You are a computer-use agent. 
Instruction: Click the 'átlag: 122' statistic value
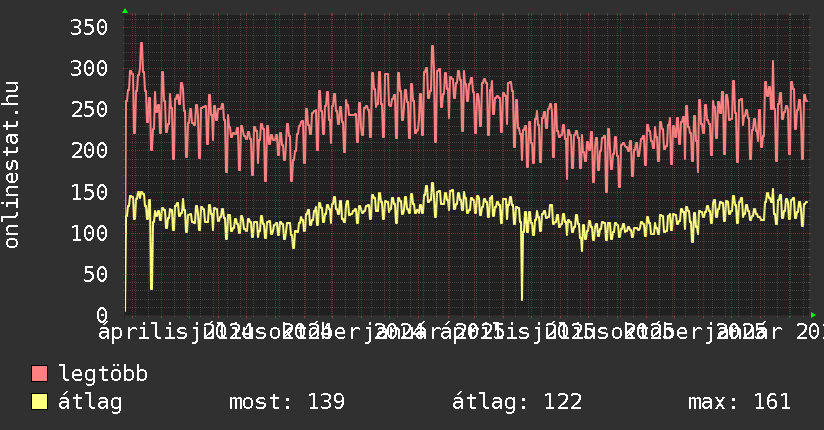click(517, 402)
